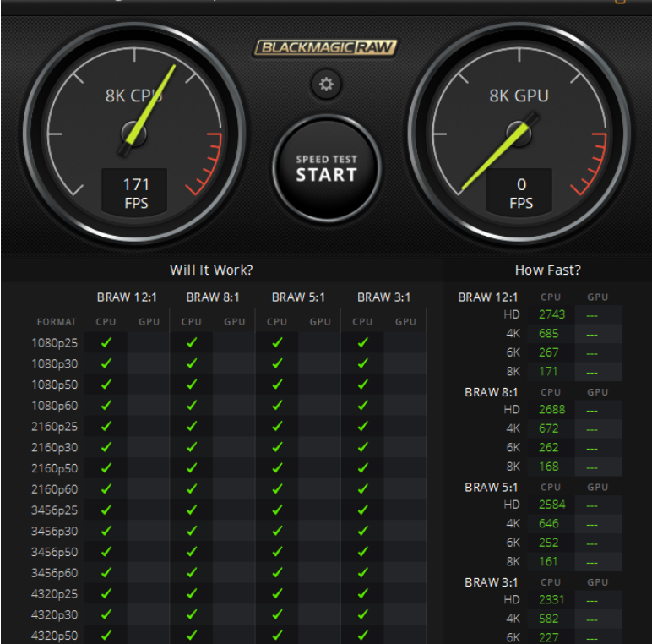Click the Speed Test Start button
The height and width of the screenshot is (644, 652).
327,168
